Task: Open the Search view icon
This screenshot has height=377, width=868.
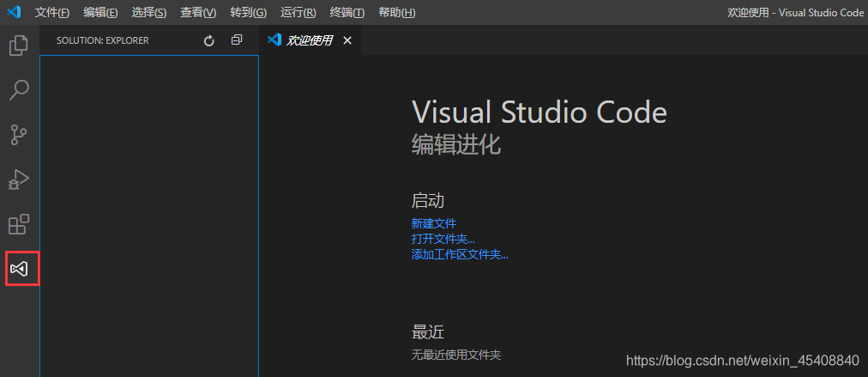Action: point(19,90)
